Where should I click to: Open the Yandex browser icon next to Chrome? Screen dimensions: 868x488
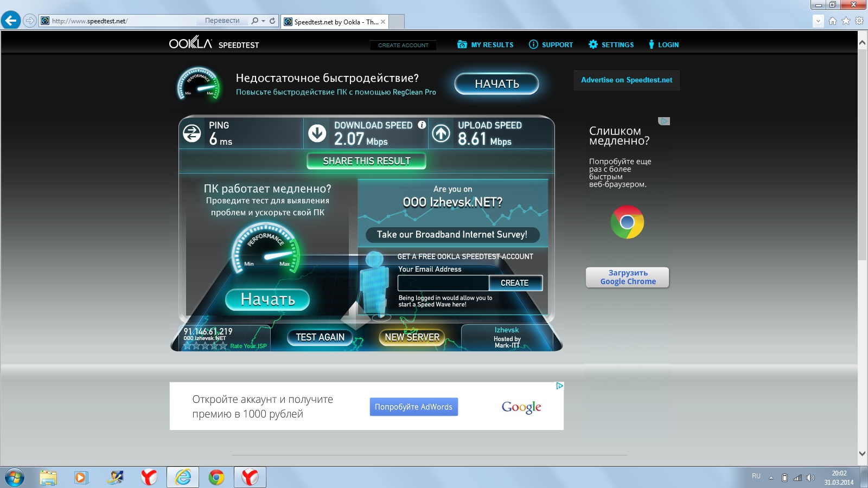tap(250, 478)
